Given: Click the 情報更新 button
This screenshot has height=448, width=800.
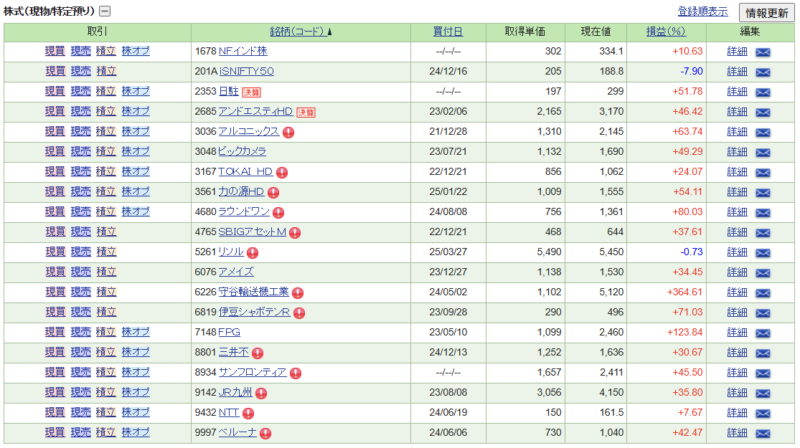Looking at the screenshot, I should tap(767, 13).
